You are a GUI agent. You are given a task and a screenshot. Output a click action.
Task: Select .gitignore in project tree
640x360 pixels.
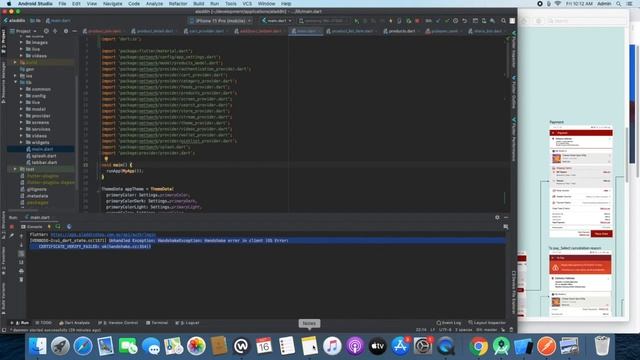click(x=36, y=189)
